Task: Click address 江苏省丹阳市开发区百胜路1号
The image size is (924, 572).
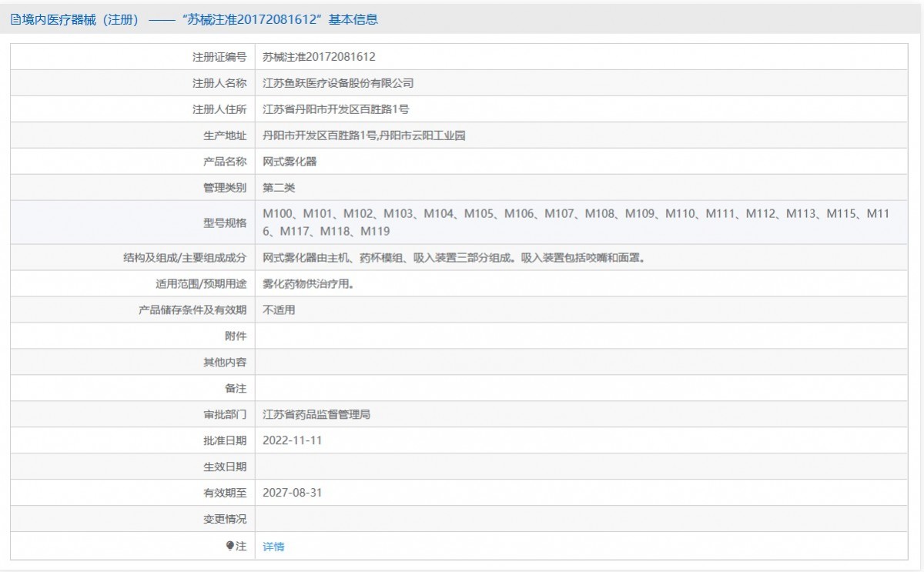Action: click(x=336, y=109)
